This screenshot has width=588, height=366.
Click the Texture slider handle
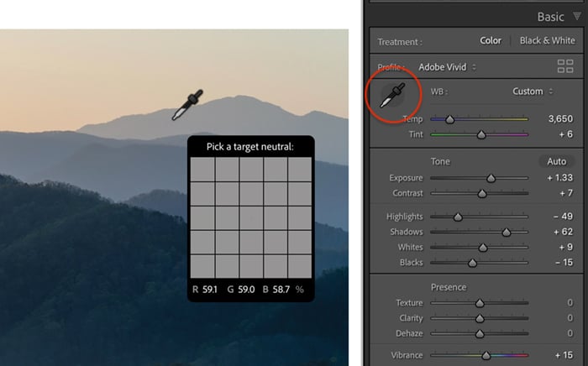coord(480,303)
